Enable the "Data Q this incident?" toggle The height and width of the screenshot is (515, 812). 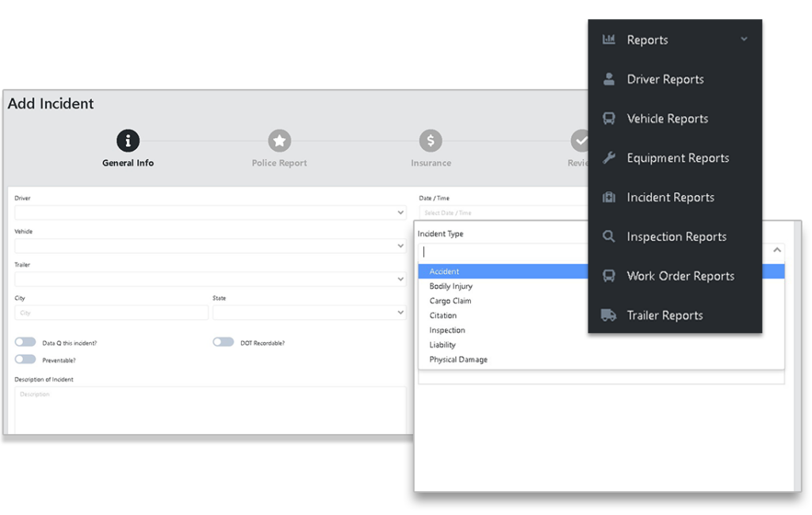tap(25, 341)
